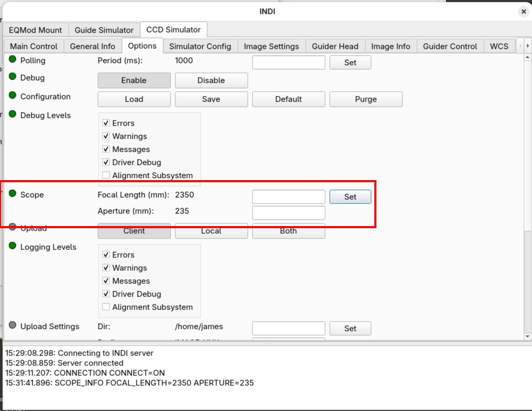Open the Image Settings tab

pos(271,46)
